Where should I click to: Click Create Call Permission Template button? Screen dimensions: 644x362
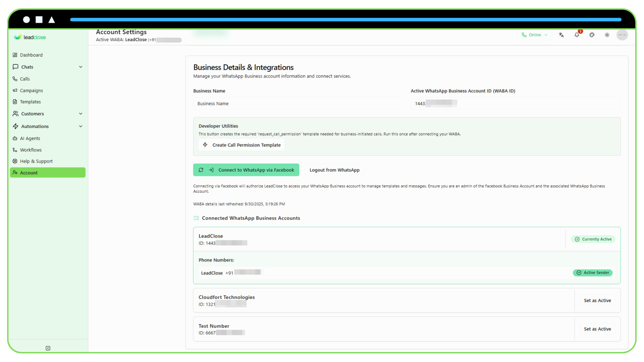click(x=241, y=145)
